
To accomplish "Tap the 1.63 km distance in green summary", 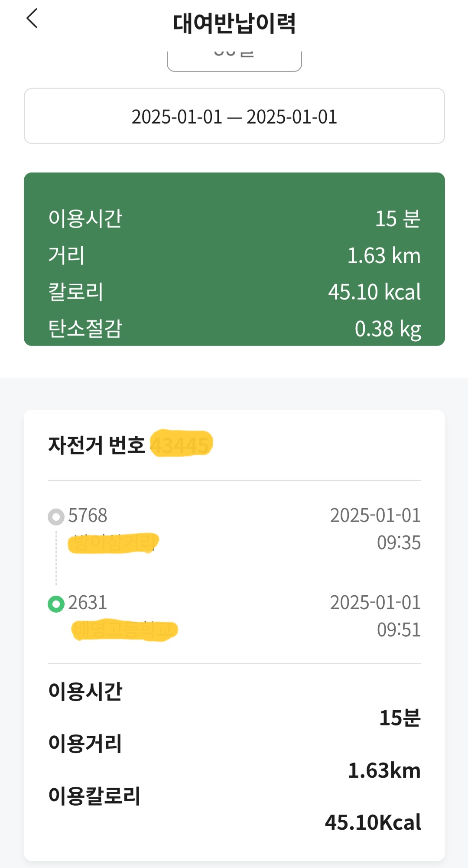I will pos(383,255).
